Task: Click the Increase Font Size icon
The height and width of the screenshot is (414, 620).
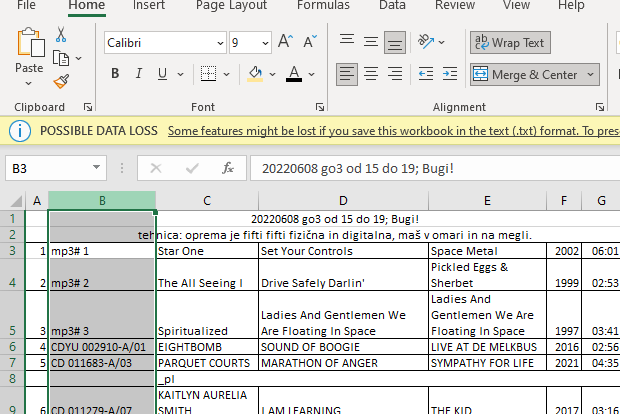Action: click(x=285, y=43)
